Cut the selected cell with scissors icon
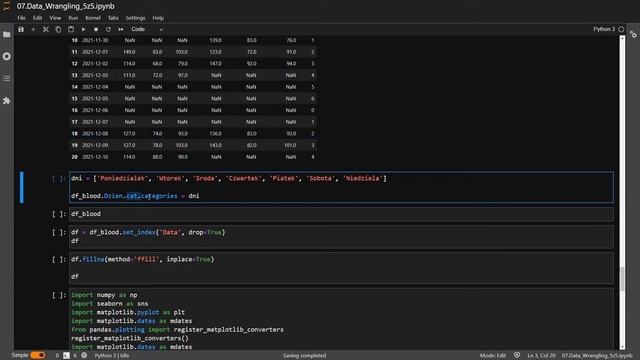Image resolution: width=640 pixels, height=360 pixels. (46, 29)
